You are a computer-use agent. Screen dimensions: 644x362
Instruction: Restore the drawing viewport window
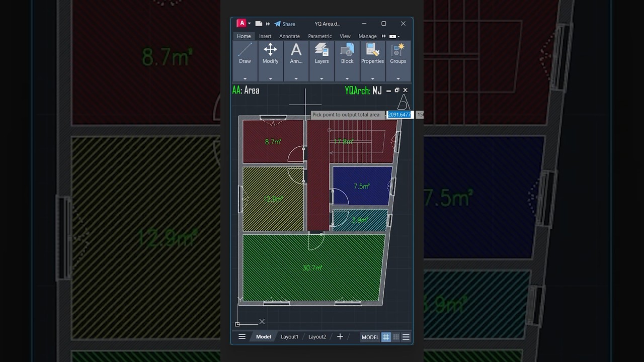397,90
